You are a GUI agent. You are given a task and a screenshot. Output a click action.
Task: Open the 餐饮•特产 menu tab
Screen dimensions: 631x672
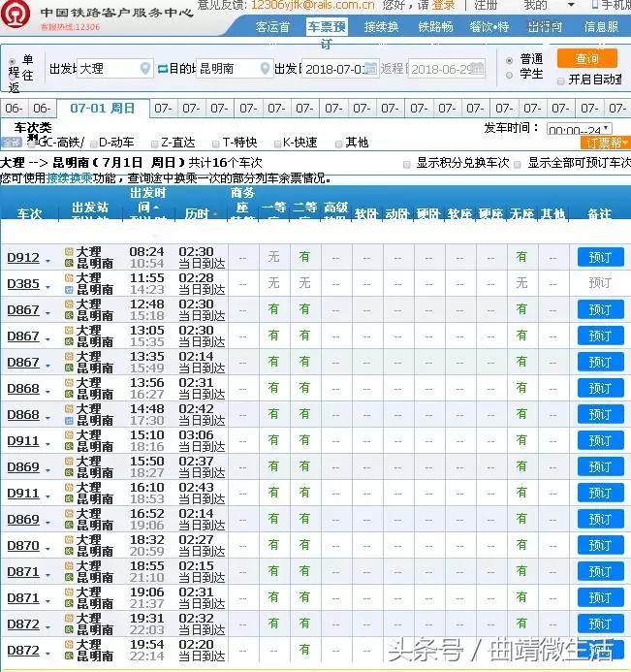pos(489,27)
